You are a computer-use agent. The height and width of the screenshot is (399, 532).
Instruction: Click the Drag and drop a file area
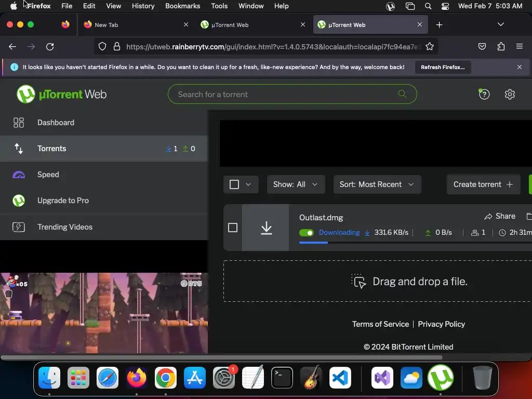pyautogui.click(x=377, y=281)
